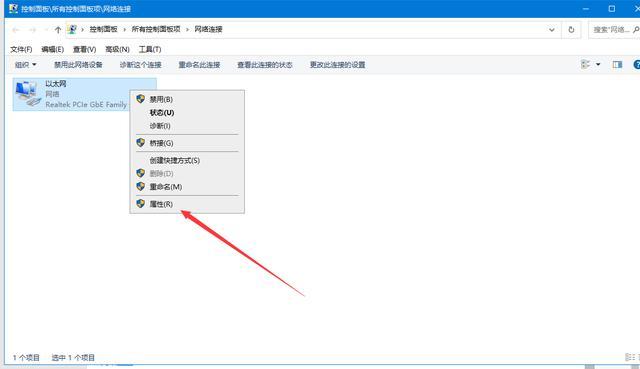Click 诊断这个连接 toolbar button

click(140, 65)
